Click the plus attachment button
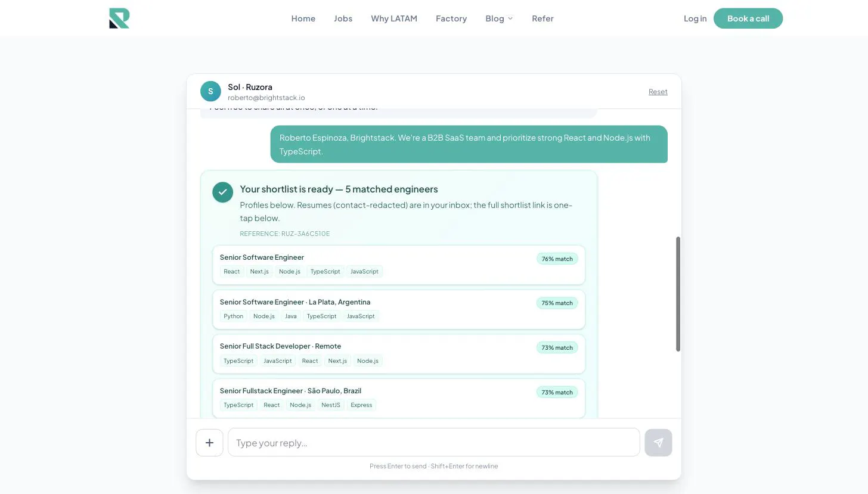Viewport: 868px width, 494px height. click(209, 443)
